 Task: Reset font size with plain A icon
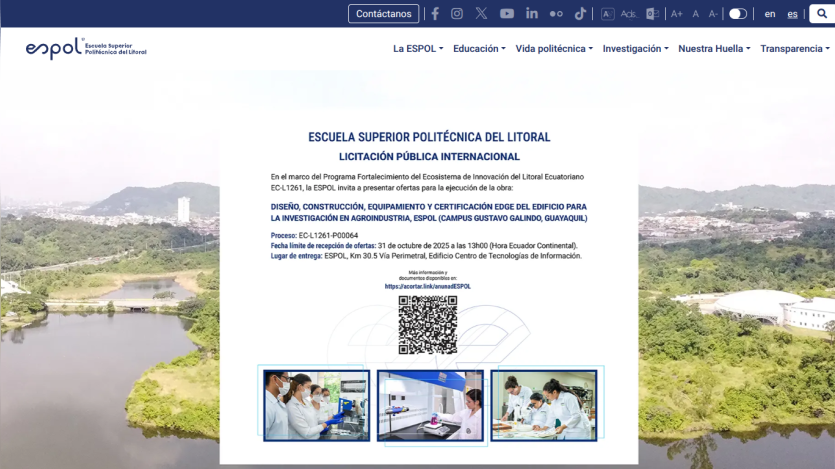695,14
